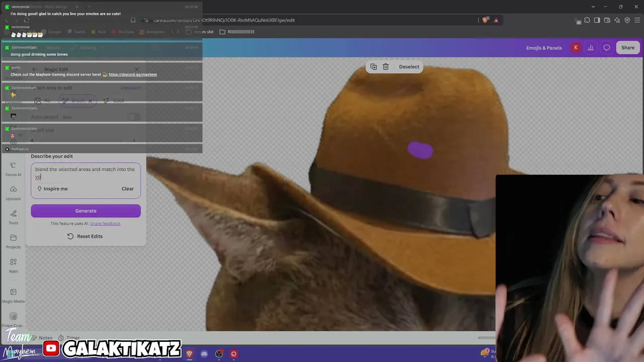
Task: Open Magic Media in the sidebar
Action: pos(13,295)
